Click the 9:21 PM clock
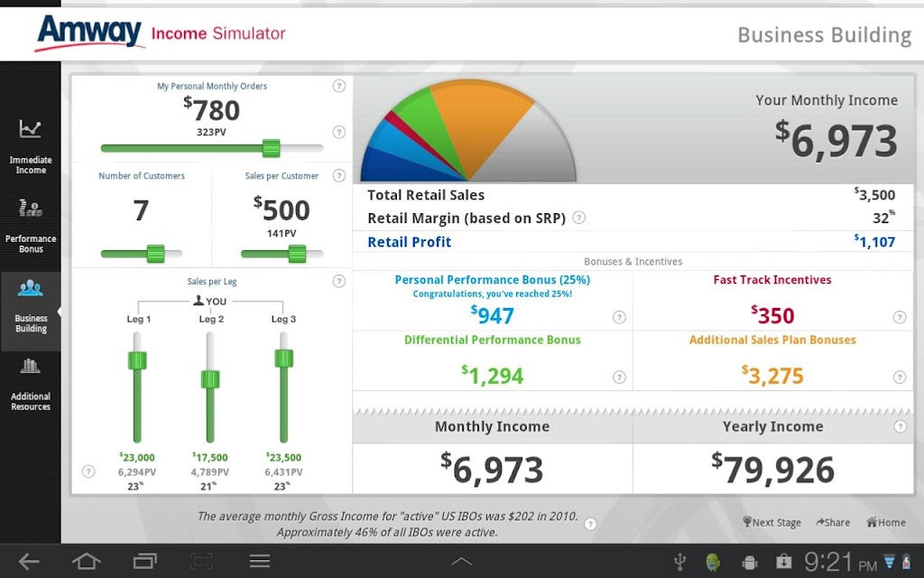 [x=840, y=562]
